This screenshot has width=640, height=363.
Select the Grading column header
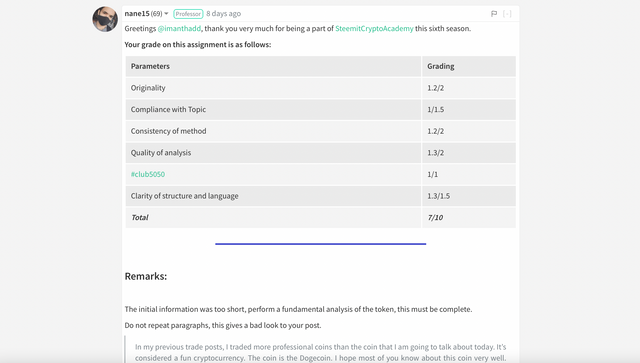469,66
